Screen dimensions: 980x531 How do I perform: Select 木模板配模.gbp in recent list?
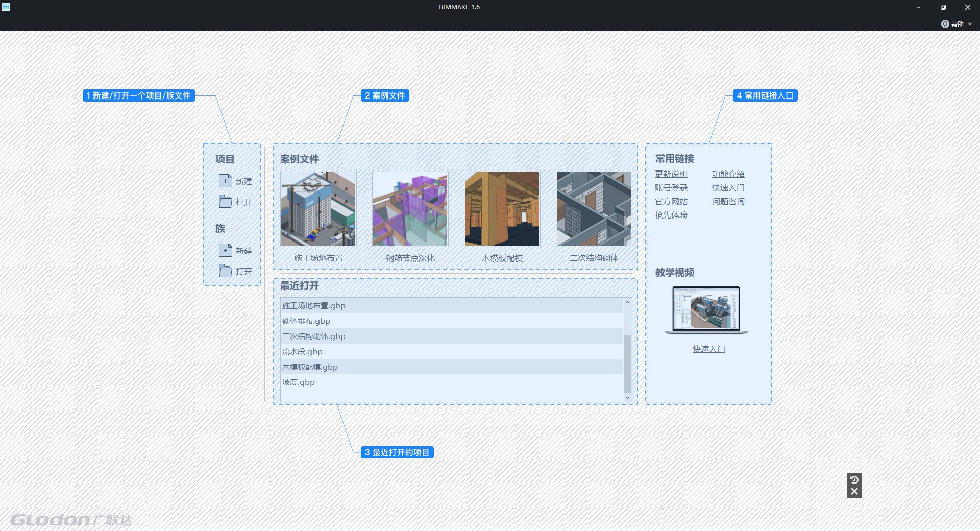(x=452, y=367)
